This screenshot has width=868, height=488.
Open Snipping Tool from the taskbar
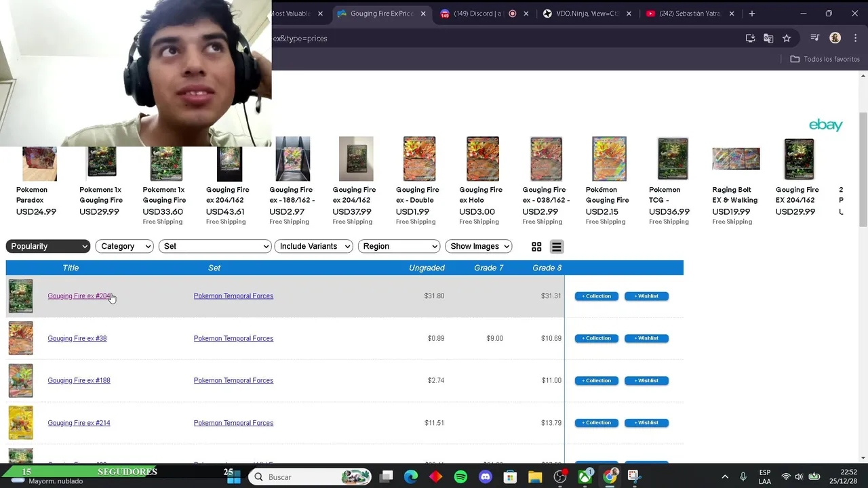click(x=633, y=477)
